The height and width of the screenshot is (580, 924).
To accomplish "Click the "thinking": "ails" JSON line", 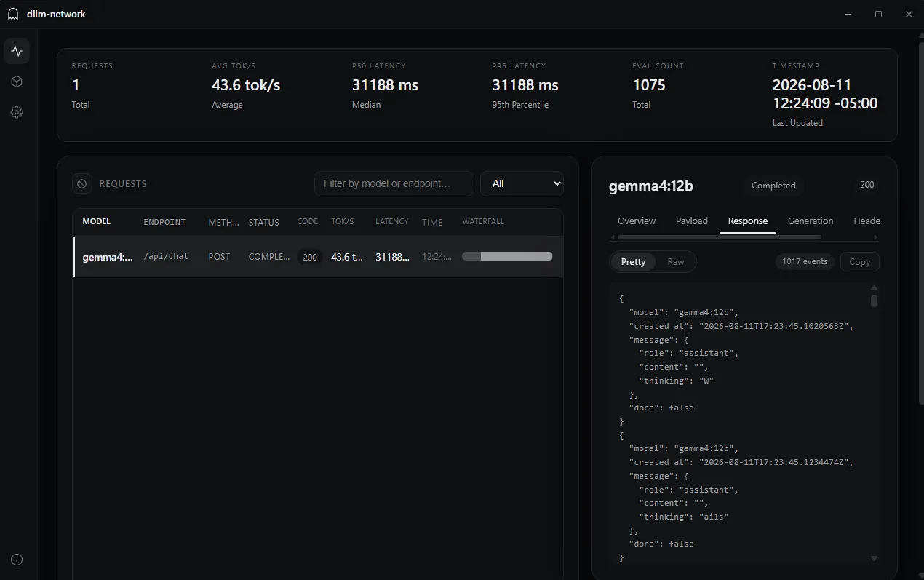I will (x=683, y=517).
